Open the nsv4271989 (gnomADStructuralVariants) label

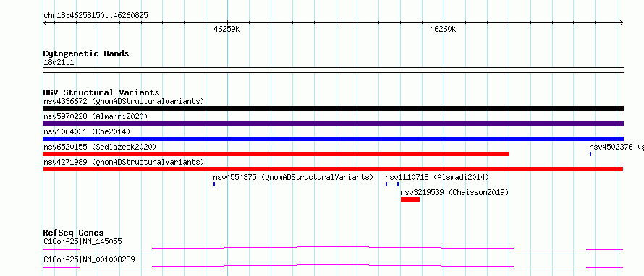tap(124, 162)
